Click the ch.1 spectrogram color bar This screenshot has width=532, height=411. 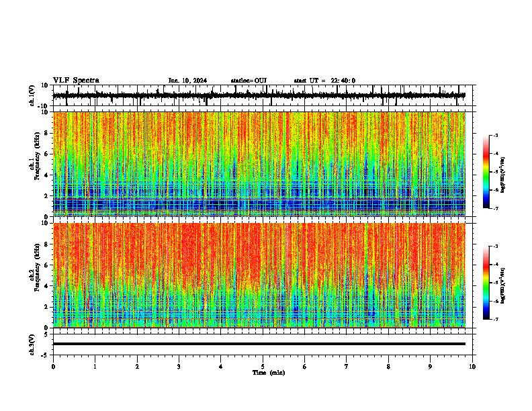click(x=486, y=172)
